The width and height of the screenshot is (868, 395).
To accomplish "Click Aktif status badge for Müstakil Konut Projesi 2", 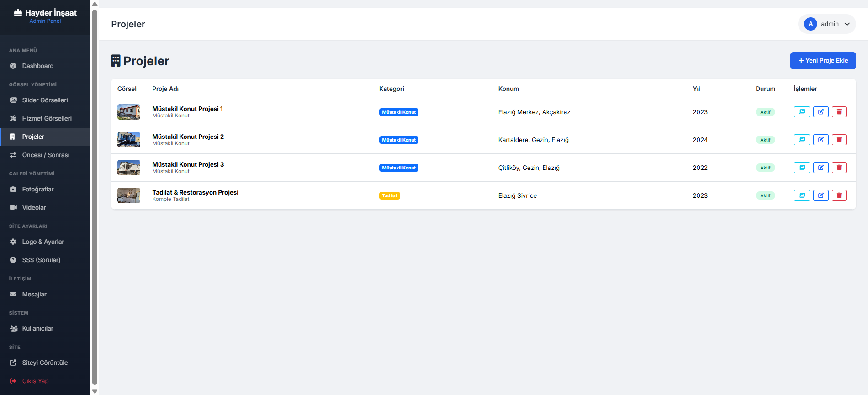I will 765,140.
